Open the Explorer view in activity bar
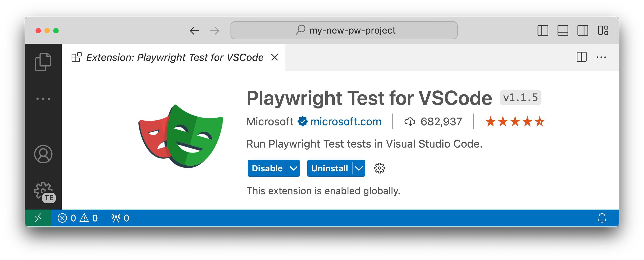The height and width of the screenshot is (260, 644). 43,62
